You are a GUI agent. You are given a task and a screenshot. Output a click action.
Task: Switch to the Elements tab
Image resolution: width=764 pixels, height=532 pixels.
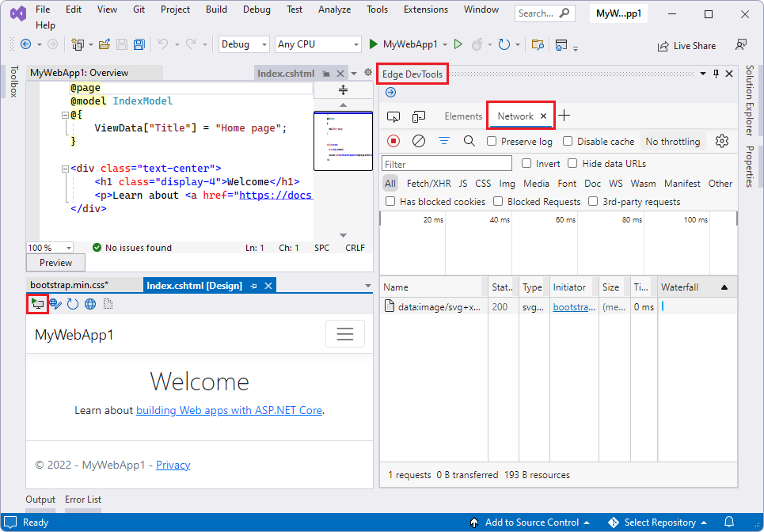[463, 116]
